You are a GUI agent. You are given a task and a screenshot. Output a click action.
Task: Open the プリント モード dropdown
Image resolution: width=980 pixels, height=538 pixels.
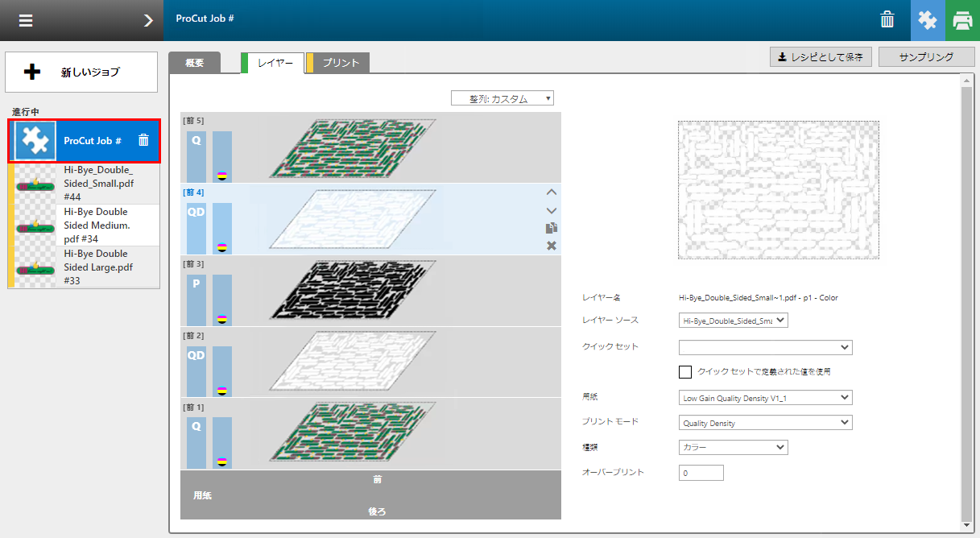tap(765, 423)
